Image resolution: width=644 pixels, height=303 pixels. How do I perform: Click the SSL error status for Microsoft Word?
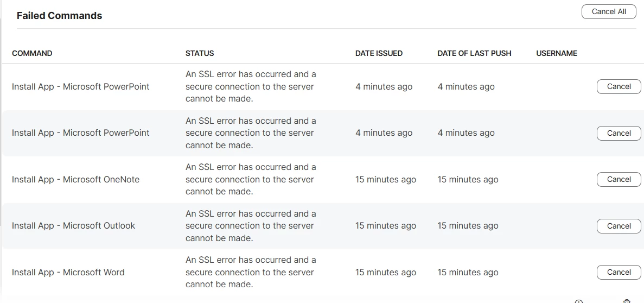tap(251, 272)
